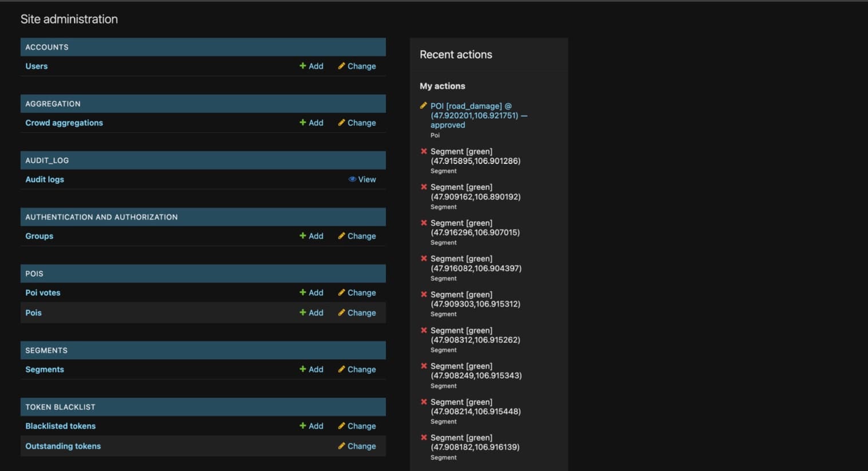Click the pencil icon for Outstanding tokens
This screenshot has width=868, height=471.
pyautogui.click(x=341, y=446)
